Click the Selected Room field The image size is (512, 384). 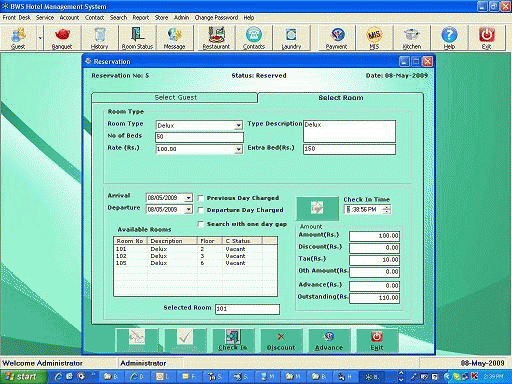247,309
